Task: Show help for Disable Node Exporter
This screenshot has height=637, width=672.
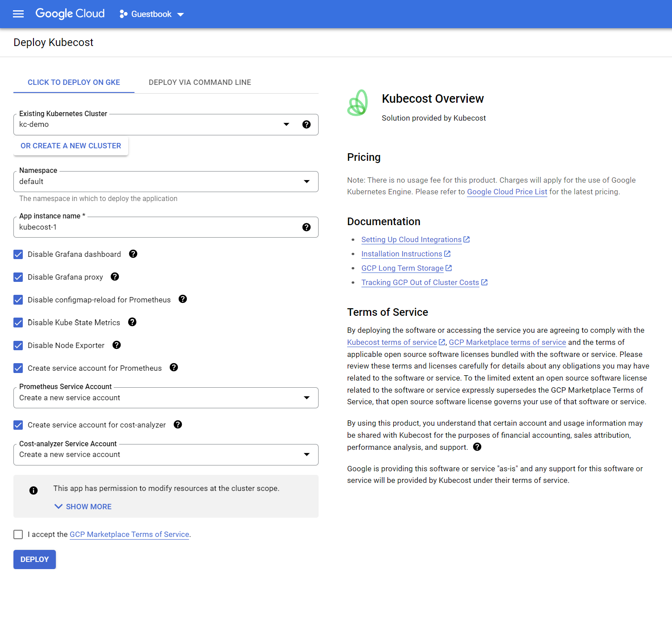Action: (117, 345)
